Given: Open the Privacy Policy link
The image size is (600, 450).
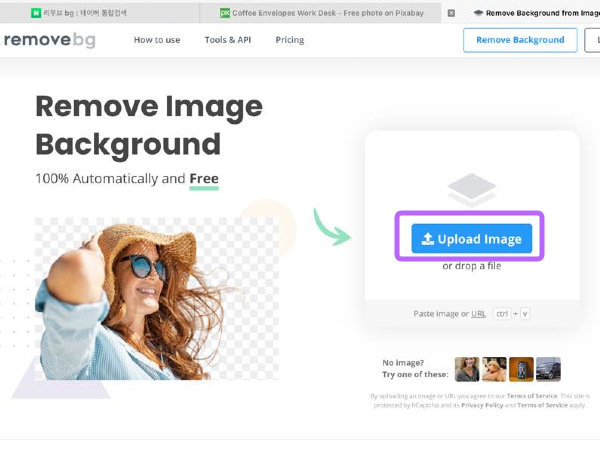Looking at the screenshot, I should [482, 405].
